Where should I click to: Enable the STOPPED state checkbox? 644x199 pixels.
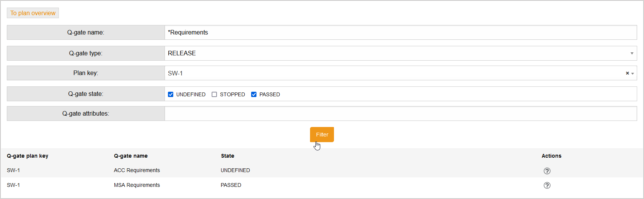click(x=214, y=94)
